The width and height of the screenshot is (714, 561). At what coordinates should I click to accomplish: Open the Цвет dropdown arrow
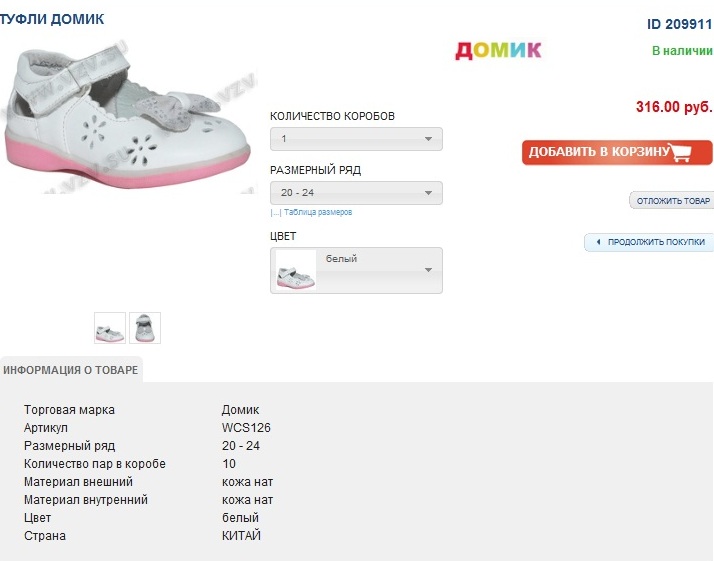pos(428,270)
